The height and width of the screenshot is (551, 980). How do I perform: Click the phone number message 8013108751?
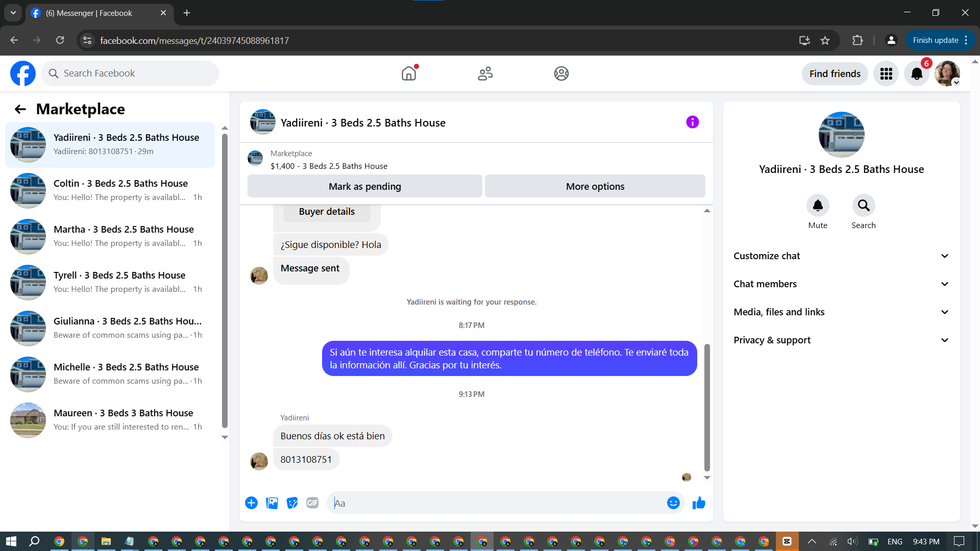306,460
